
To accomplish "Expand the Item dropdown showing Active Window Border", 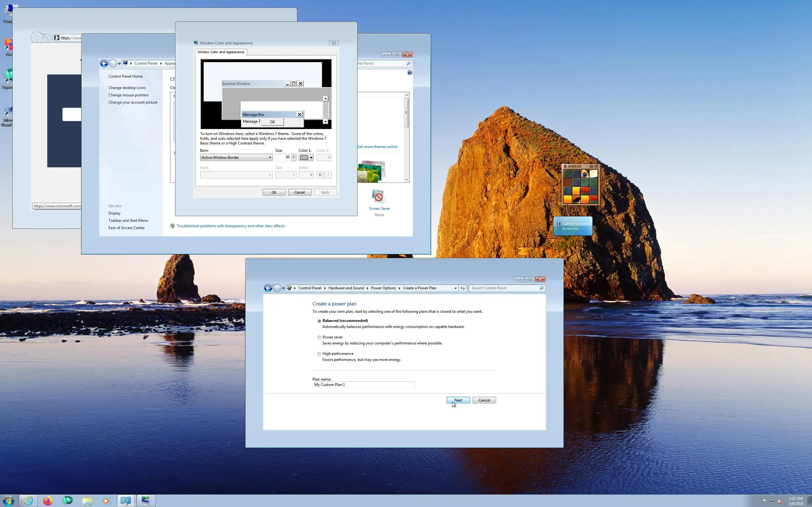I will coord(270,157).
